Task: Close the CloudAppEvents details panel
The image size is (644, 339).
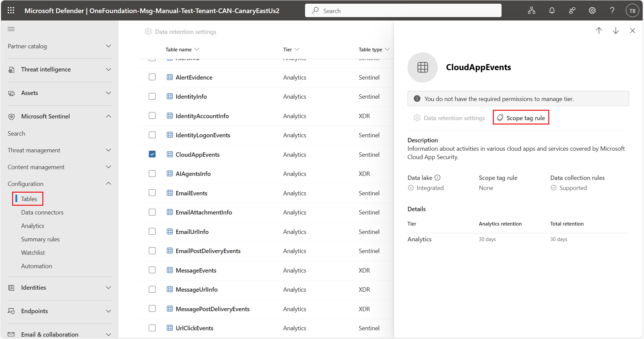Action: pos(632,31)
